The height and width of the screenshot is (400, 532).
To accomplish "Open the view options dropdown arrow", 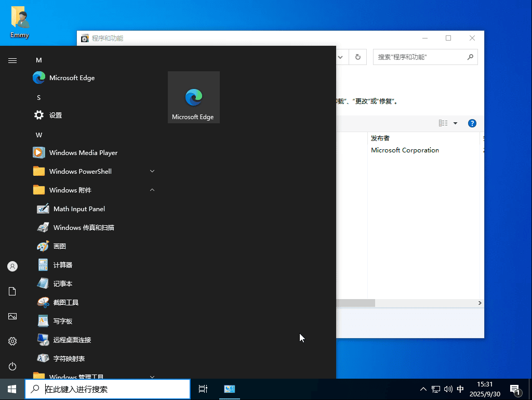I will pos(456,123).
